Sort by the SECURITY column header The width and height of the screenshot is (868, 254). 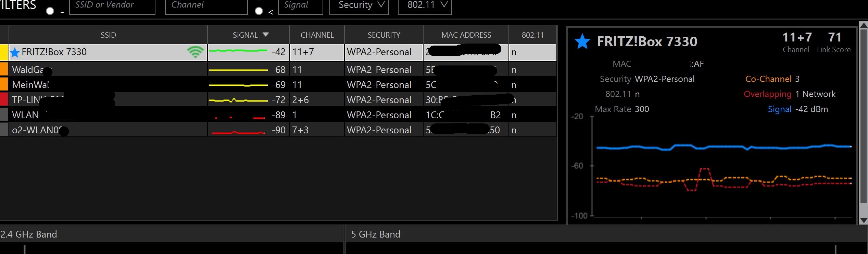(x=384, y=35)
